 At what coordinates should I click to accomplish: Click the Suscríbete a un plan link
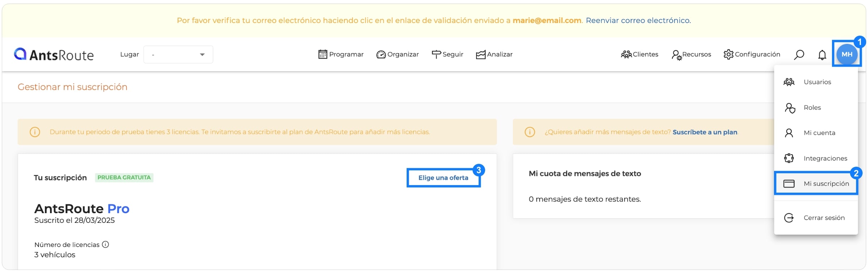(705, 132)
